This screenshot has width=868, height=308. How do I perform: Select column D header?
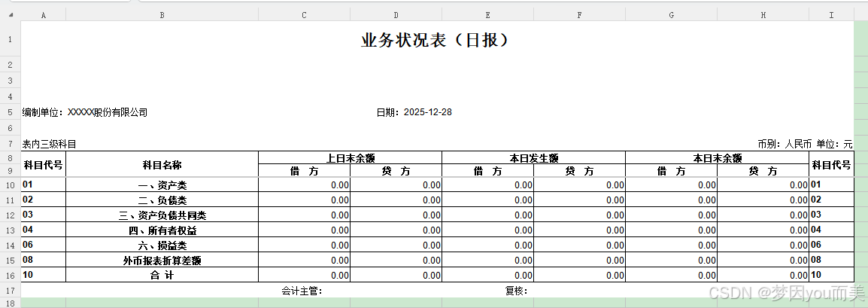coord(396,15)
